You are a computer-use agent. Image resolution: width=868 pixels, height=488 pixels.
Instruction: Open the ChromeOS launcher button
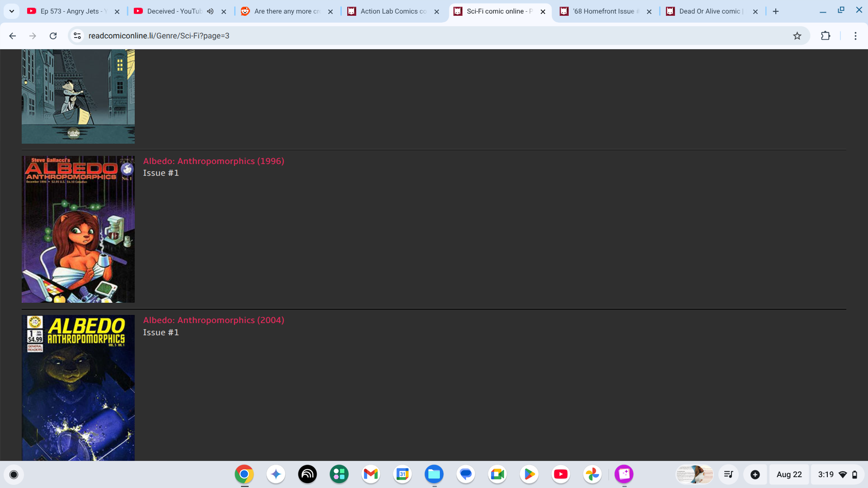pyautogui.click(x=14, y=474)
